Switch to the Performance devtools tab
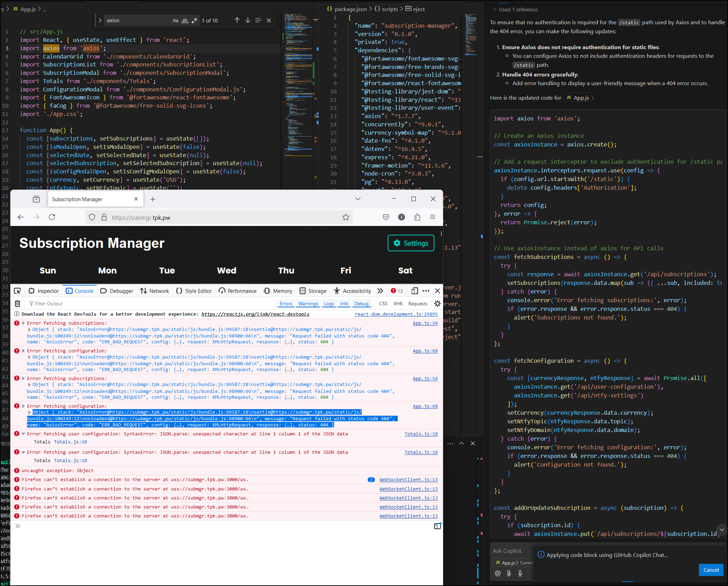This screenshot has height=586, width=728. tap(238, 291)
